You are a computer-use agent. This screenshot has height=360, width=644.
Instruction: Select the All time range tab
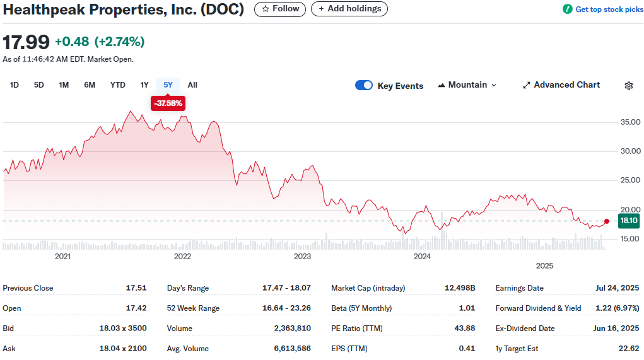coord(192,85)
